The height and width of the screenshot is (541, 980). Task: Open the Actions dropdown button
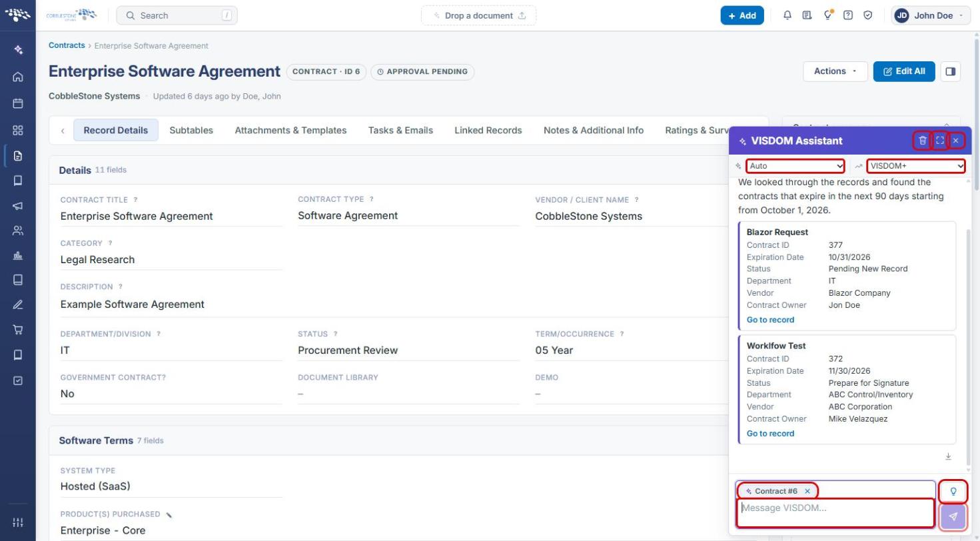click(835, 71)
